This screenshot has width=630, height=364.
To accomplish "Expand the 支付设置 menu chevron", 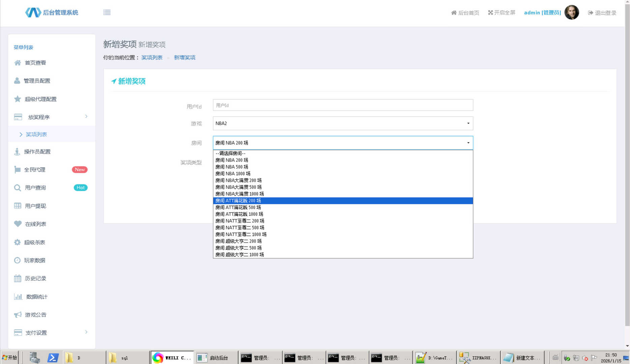I will [86, 332].
